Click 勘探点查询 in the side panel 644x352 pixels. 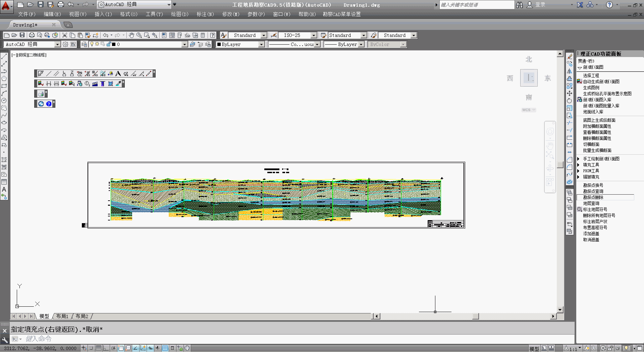[x=593, y=191]
